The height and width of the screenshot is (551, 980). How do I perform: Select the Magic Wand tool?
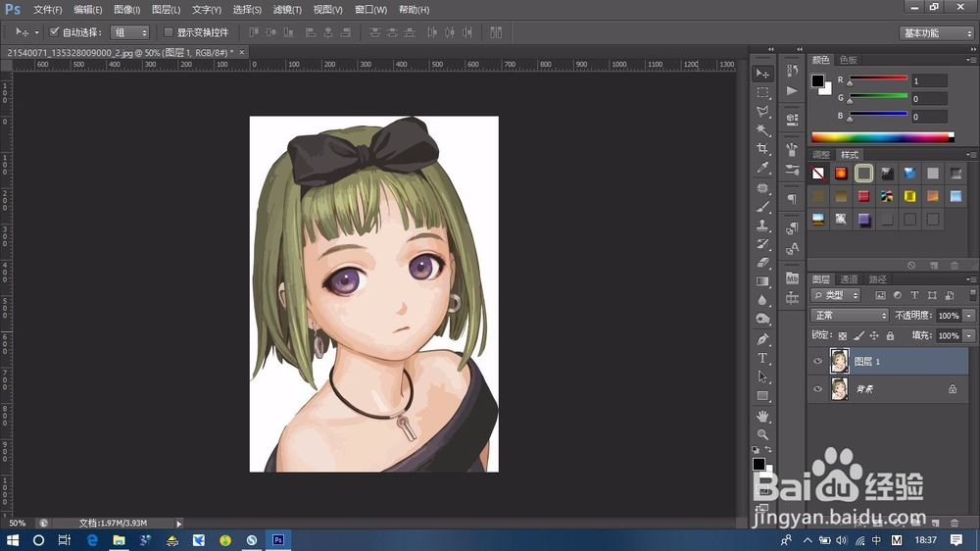762,130
